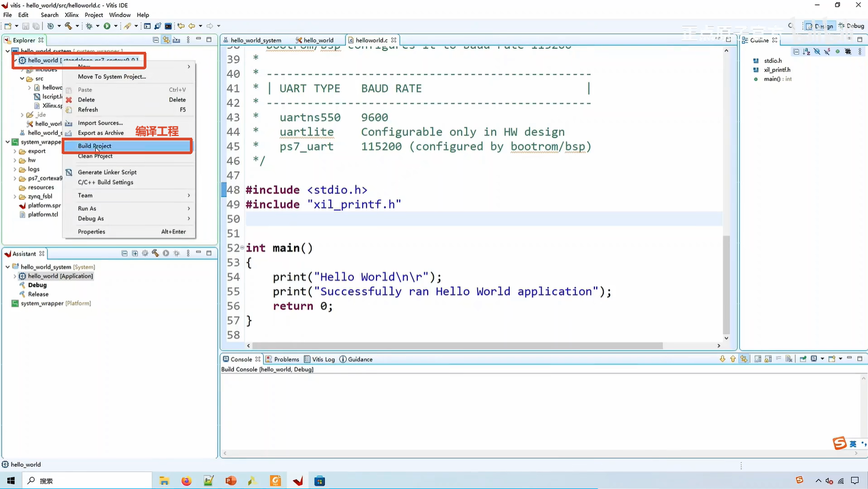
Task: Open the Open Console dropdown
Action: [840, 359]
